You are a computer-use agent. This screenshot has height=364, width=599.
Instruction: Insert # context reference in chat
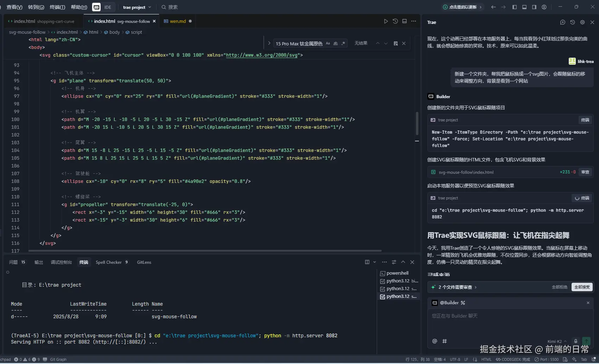(x=445, y=341)
